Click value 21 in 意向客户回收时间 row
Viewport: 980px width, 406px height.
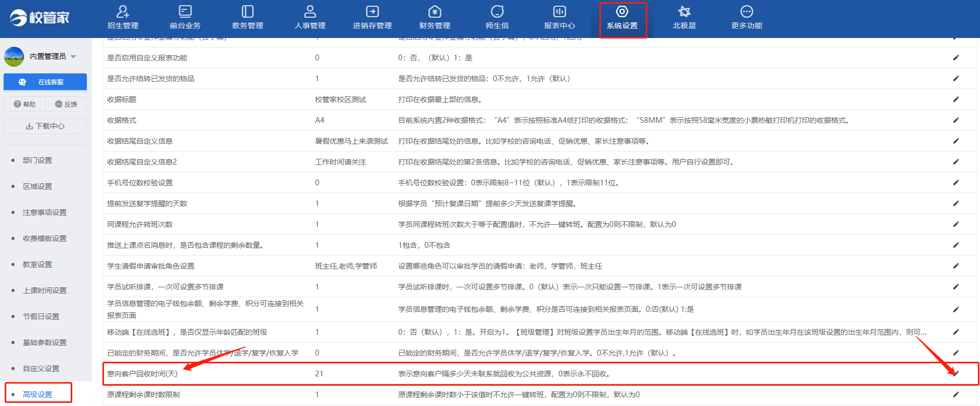(x=319, y=374)
